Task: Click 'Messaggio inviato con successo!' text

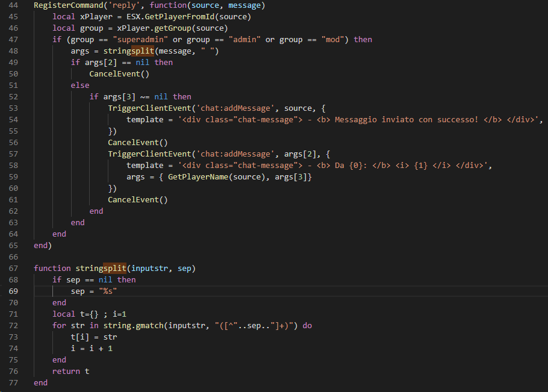Action: [406, 120]
